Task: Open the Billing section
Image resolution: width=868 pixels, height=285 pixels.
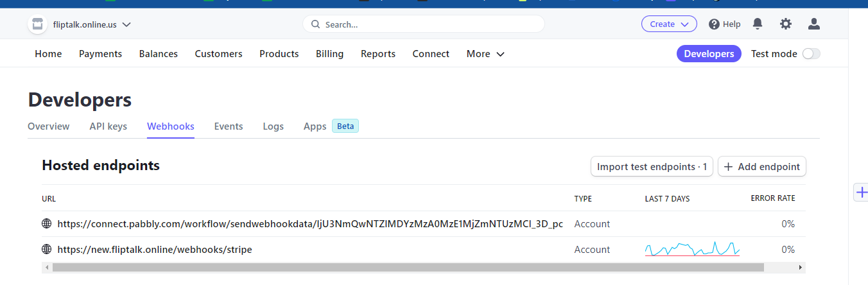Action: [329, 54]
